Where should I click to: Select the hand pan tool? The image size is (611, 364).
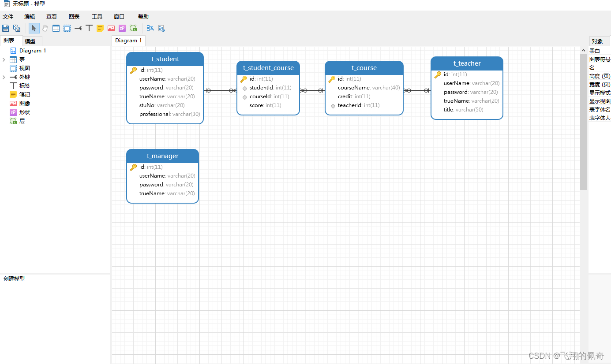[x=45, y=28]
